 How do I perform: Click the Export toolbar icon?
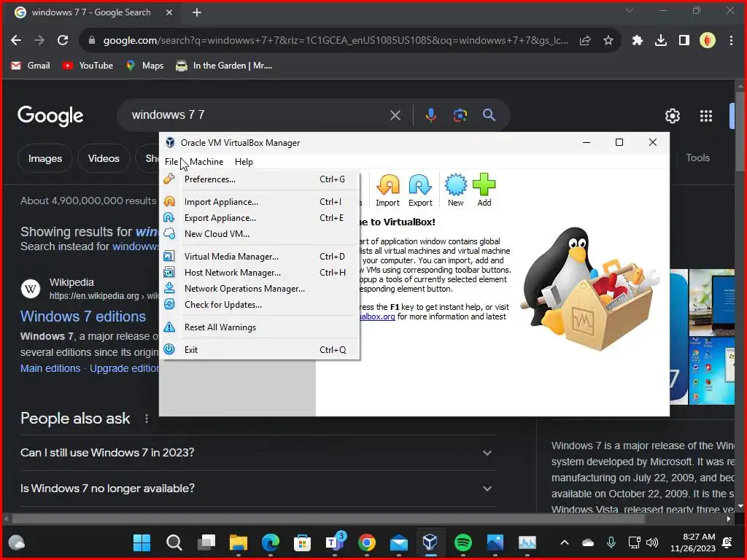pos(420,190)
